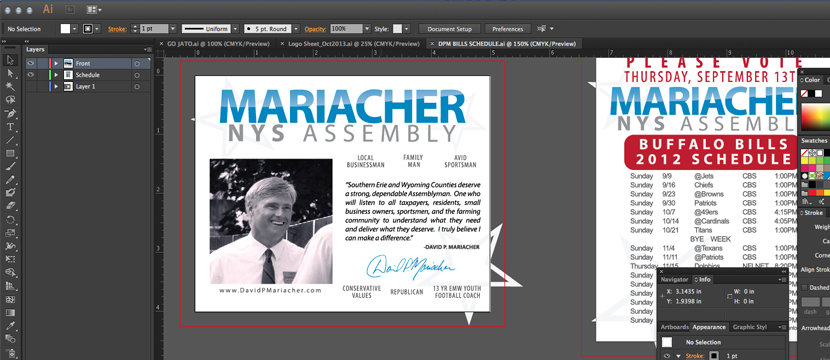Expand the Front layer
The image size is (830, 360).
[56, 64]
